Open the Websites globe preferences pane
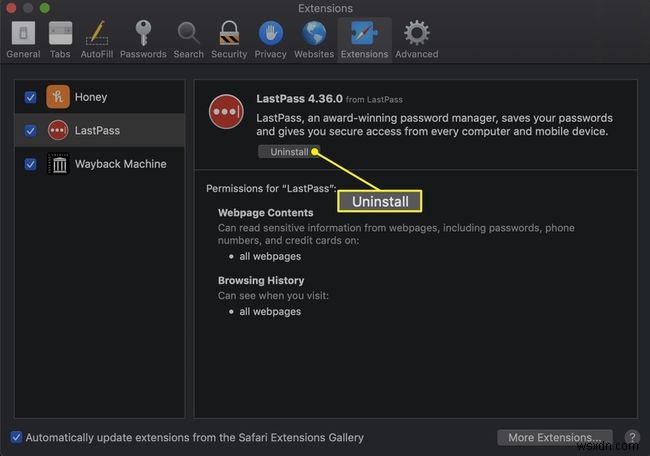The image size is (650, 456). click(x=314, y=40)
